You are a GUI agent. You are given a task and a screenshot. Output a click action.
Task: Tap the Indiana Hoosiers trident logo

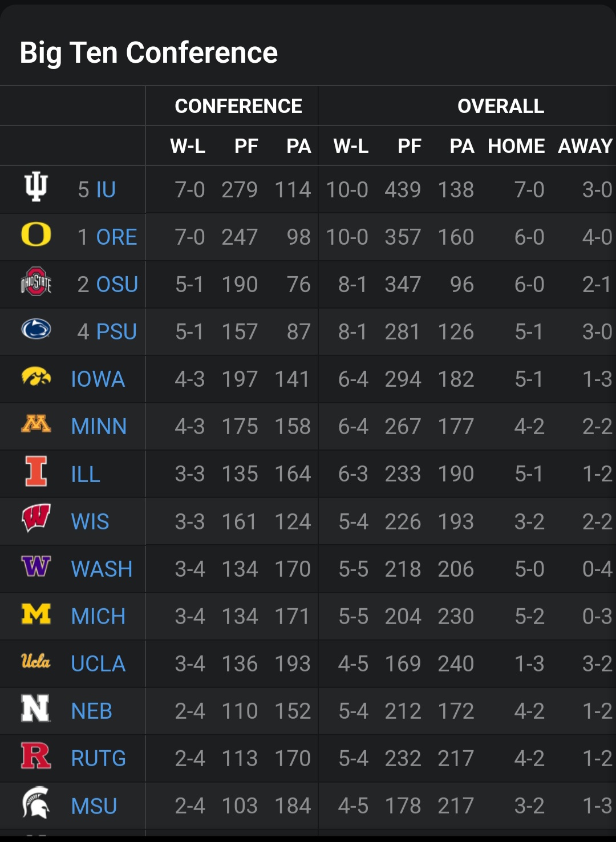point(36,187)
